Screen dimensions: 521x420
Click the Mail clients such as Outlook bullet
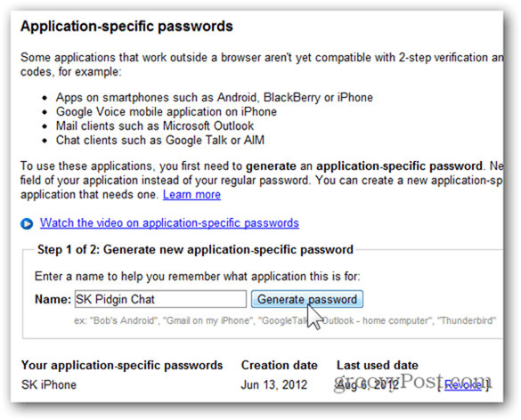pyautogui.click(x=155, y=126)
